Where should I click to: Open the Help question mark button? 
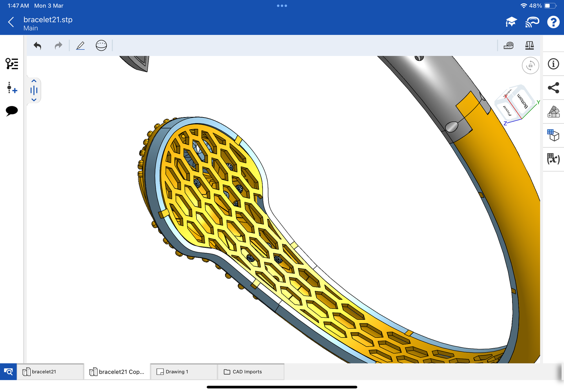pos(553,22)
